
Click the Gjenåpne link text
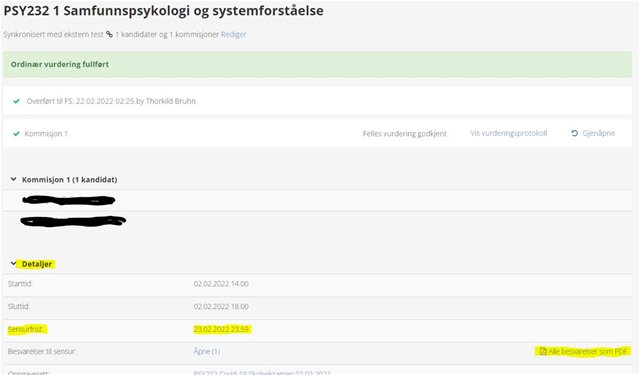coord(598,133)
